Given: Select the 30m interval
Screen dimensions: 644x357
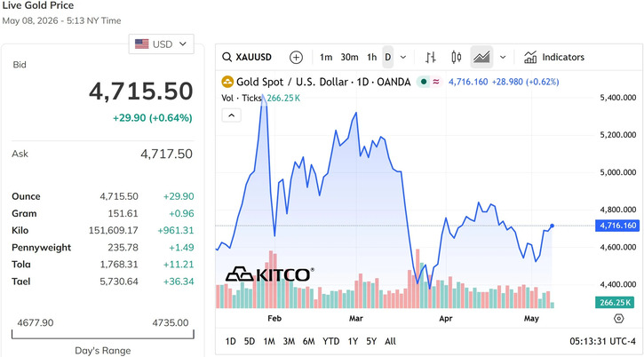Looking at the screenshot, I should (x=349, y=57).
